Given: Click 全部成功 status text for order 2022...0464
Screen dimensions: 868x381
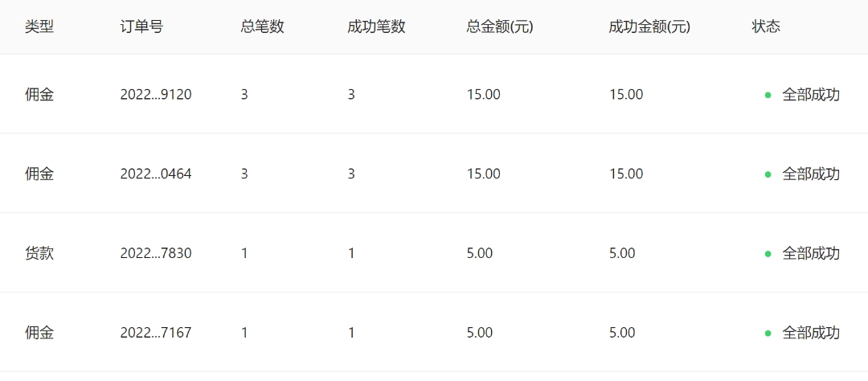Looking at the screenshot, I should 811,174.
